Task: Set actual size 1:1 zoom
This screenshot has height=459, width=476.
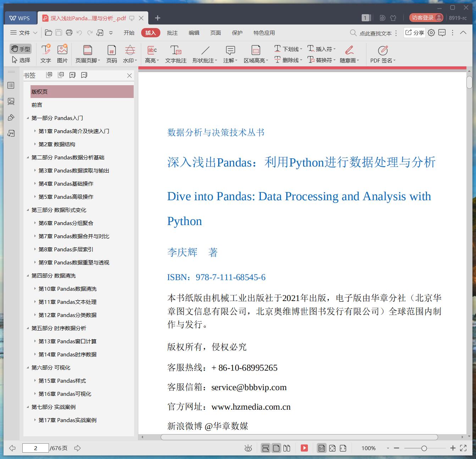Action: point(322,448)
